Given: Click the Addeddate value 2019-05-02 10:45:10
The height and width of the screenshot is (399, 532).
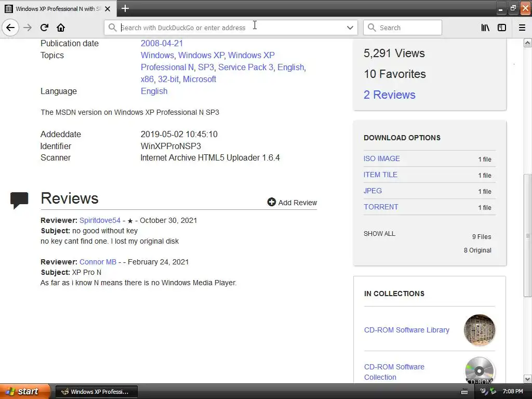Looking at the screenshot, I should (x=179, y=135).
